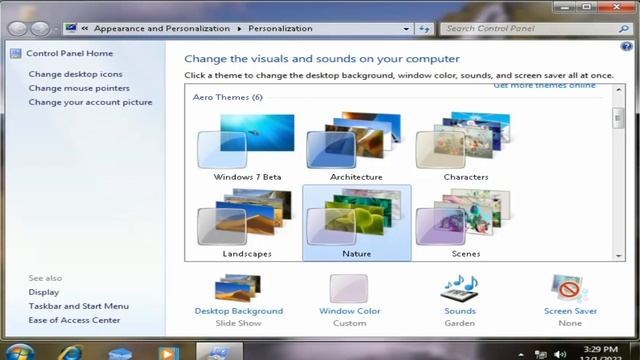Open Change desktop icons

tap(76, 74)
